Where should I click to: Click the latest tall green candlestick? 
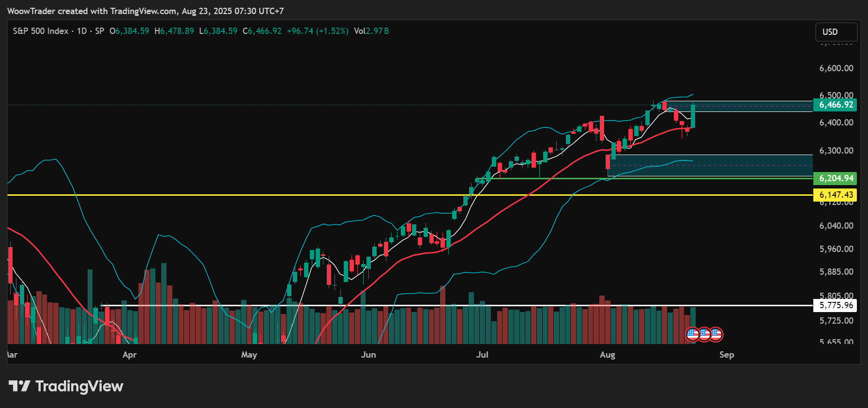point(693,116)
